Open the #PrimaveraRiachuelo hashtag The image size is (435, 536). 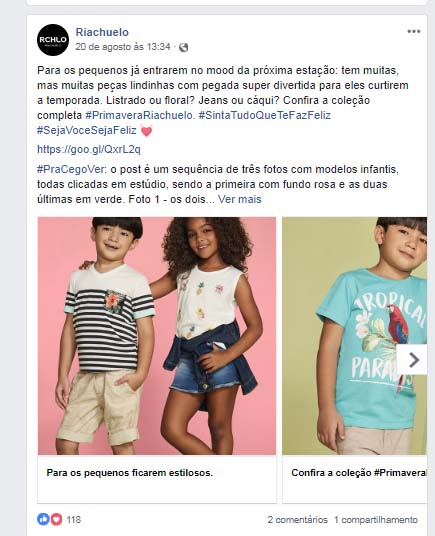pyautogui.click(x=139, y=116)
